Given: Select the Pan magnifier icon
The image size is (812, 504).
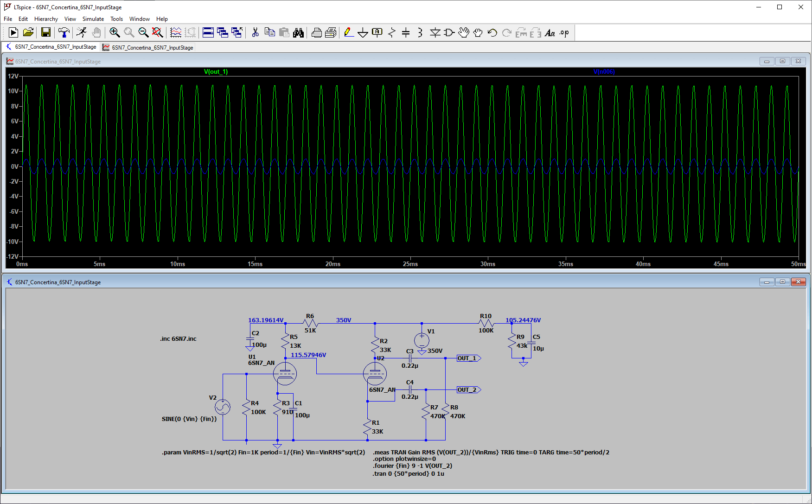Looking at the screenshot, I should (129, 32).
